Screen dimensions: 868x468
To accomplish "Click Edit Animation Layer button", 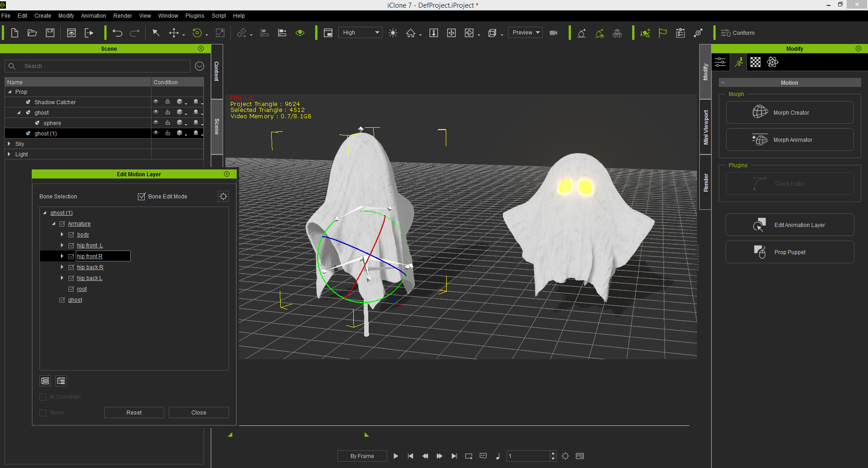I will tap(790, 225).
